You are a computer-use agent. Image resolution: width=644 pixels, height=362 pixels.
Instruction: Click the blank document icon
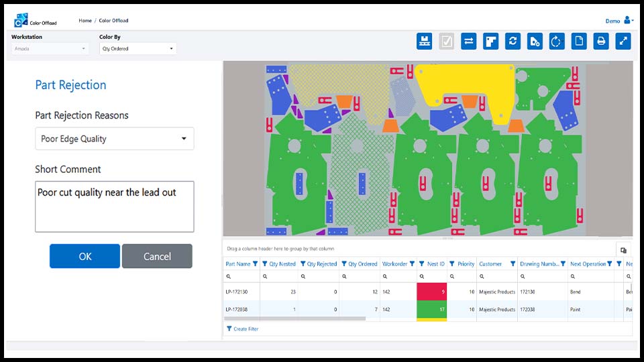tap(579, 42)
